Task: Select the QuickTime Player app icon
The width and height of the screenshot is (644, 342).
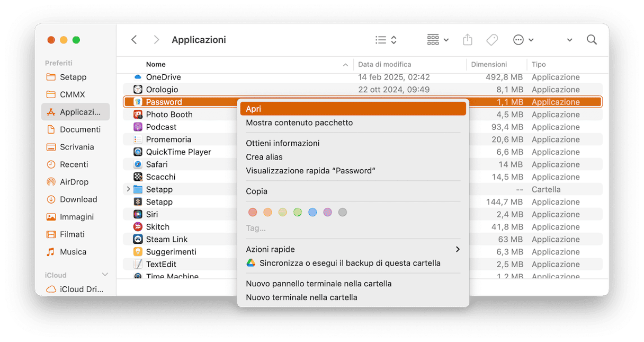Action: 138,152
